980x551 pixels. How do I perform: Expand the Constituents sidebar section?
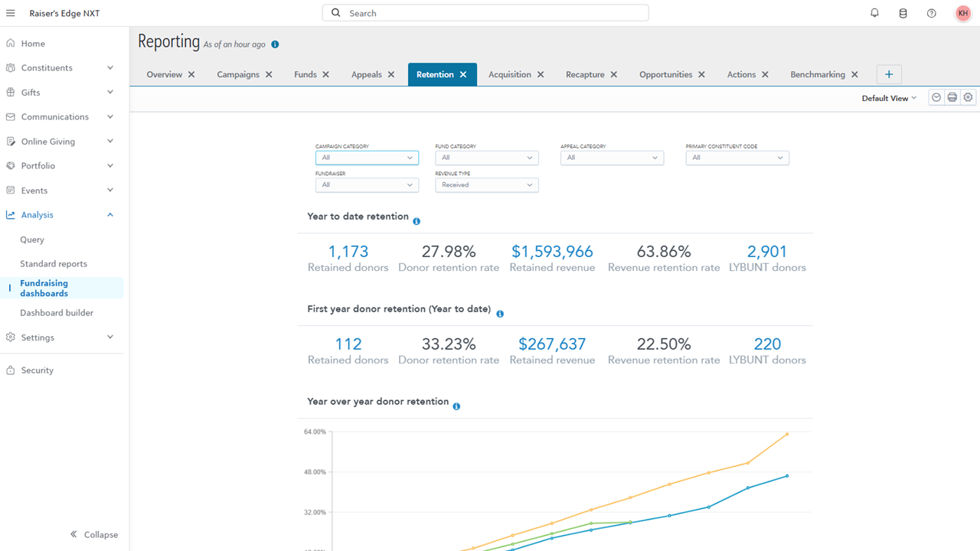coord(110,68)
